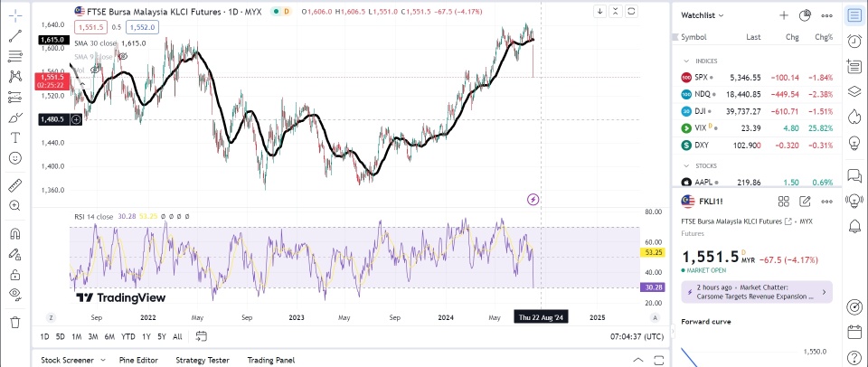The height and width of the screenshot is (367, 868).
Task: Toggle visibility of Vol indicator
Action: (95, 70)
